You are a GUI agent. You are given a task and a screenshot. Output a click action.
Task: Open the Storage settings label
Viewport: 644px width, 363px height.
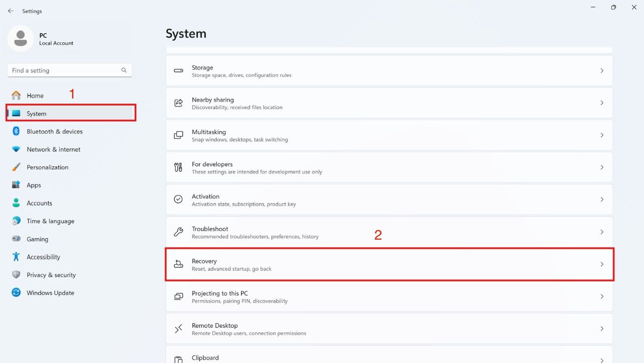click(x=202, y=67)
